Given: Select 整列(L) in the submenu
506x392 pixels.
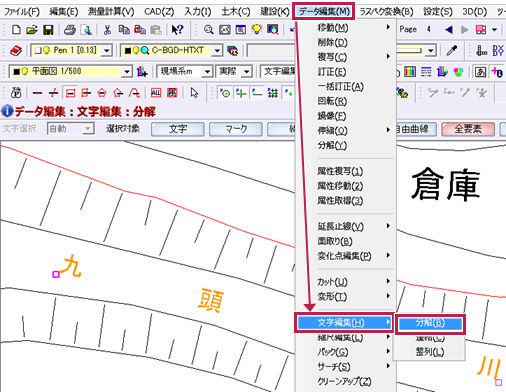Looking at the screenshot, I should point(429,352).
